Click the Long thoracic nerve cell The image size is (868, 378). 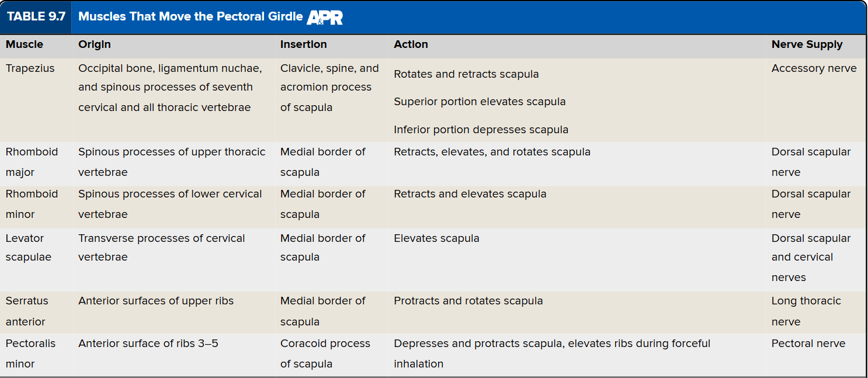pos(805,311)
